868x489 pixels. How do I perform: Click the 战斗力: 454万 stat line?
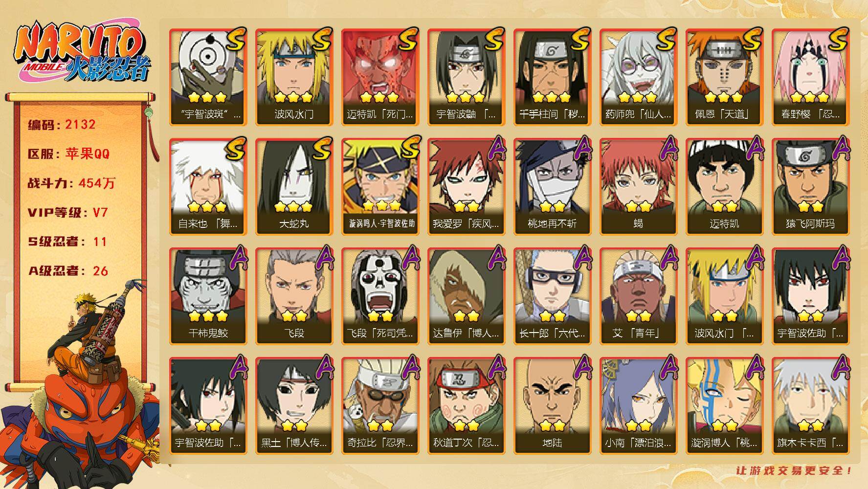coord(71,183)
